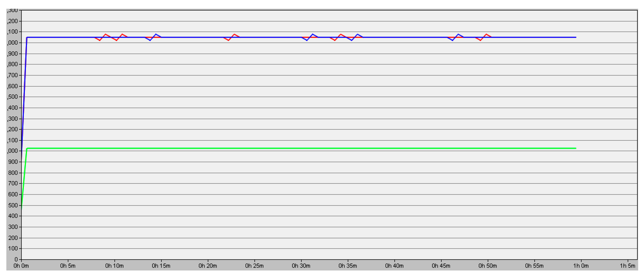Click the right end of the green line

(576, 148)
